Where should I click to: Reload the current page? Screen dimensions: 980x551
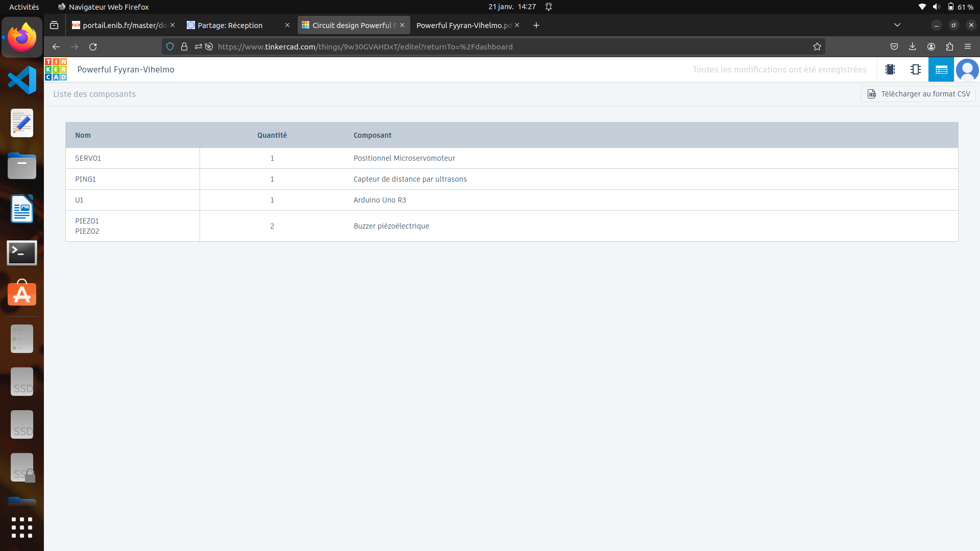tap(93, 46)
